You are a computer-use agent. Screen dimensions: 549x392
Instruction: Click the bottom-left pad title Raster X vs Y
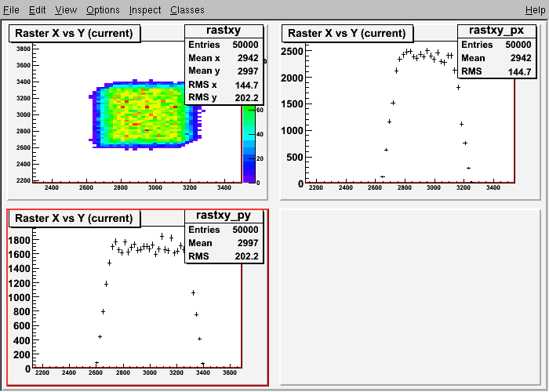[75, 219]
